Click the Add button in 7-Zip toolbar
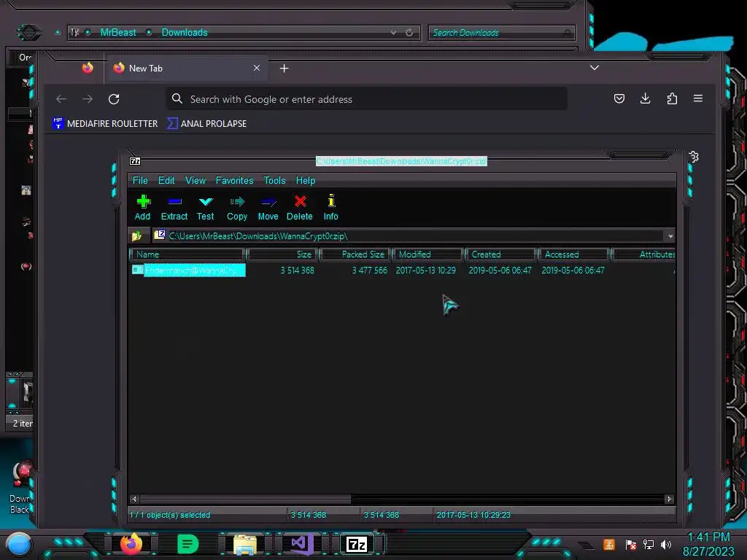Screen dimensions: 747x560 tap(143, 208)
